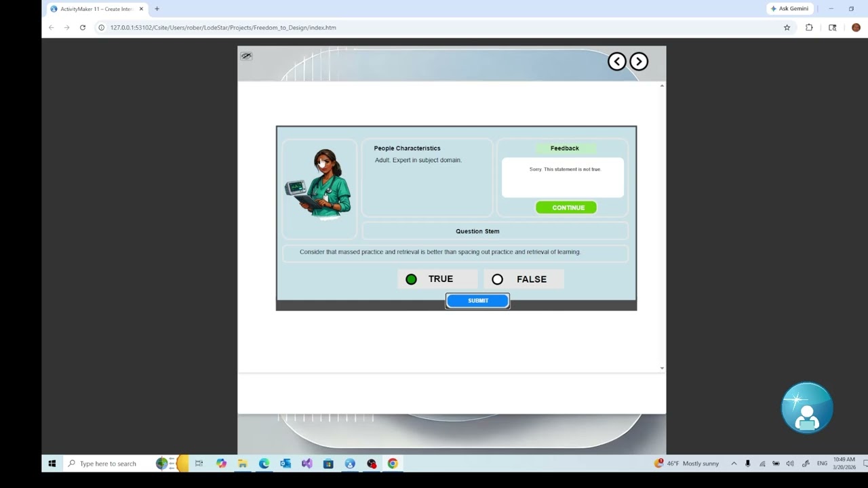
Task: Click the blue SUBMIT button
Action: click(x=477, y=301)
